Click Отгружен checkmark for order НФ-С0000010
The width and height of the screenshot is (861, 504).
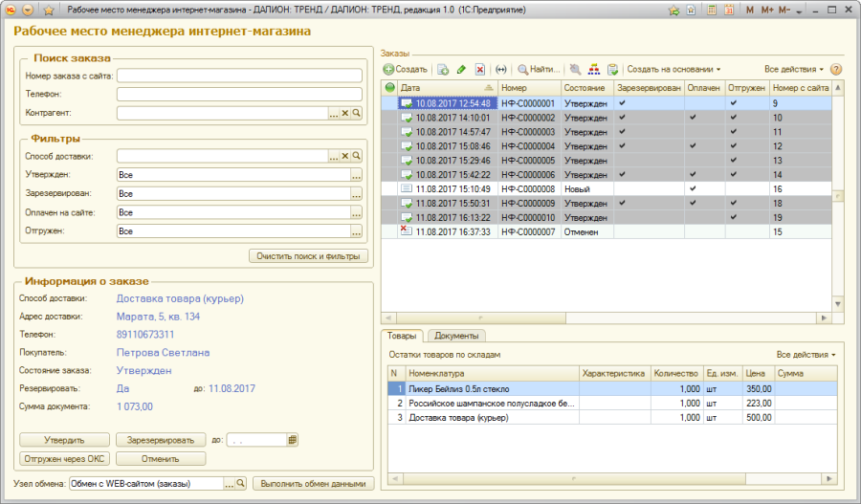click(733, 217)
